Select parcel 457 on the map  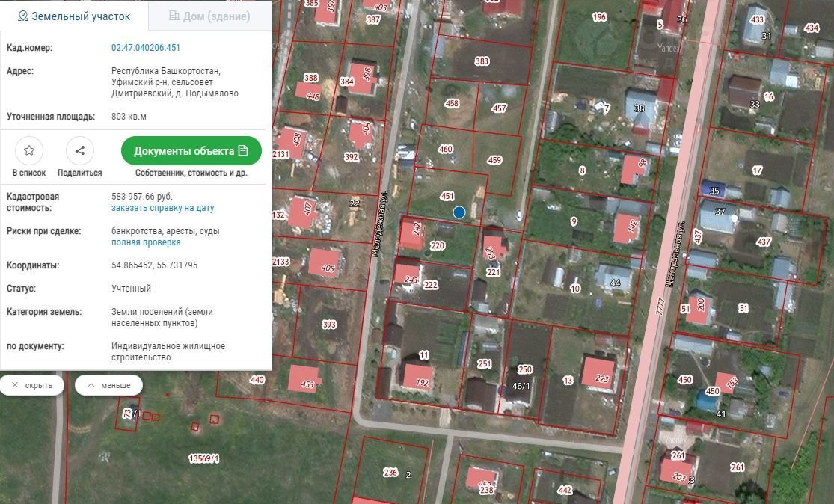[499, 108]
